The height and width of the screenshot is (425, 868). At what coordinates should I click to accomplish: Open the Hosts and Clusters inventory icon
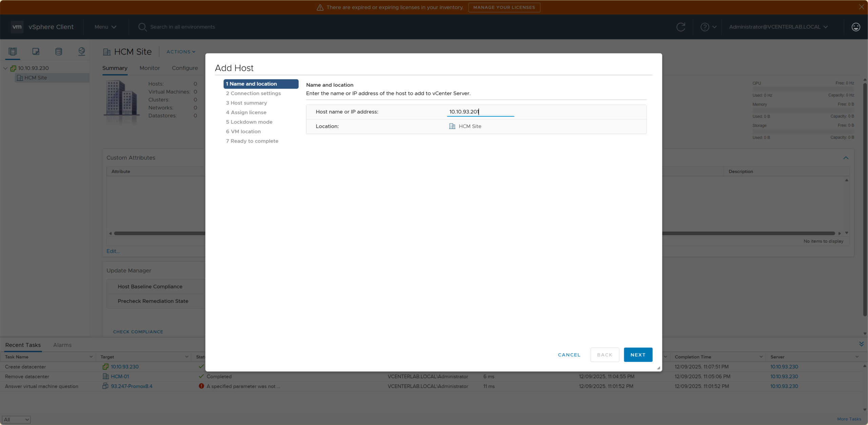(x=13, y=52)
